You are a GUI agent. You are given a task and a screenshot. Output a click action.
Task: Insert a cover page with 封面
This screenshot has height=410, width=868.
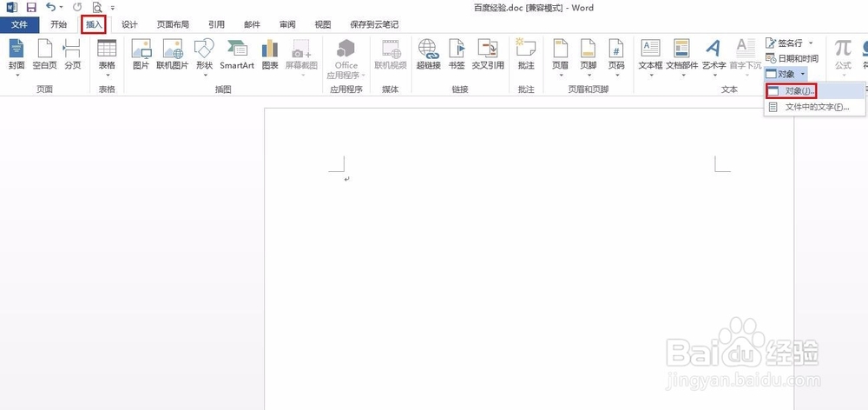pos(16,56)
